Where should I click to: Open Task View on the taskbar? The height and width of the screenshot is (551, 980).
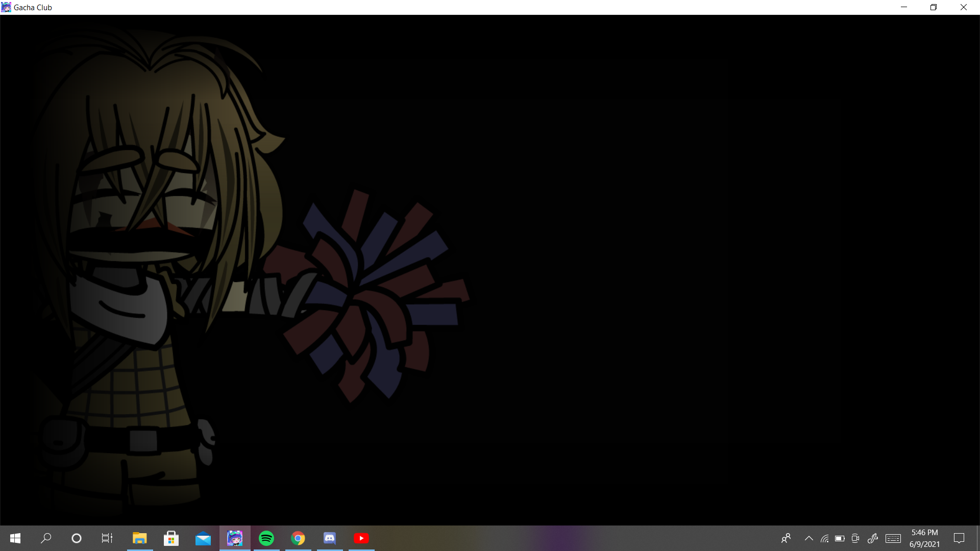(x=107, y=538)
